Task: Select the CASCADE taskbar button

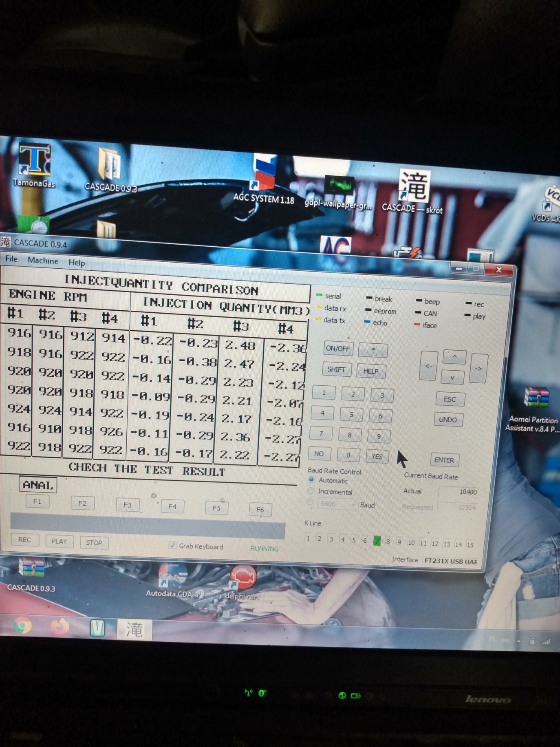Action: coord(134,630)
